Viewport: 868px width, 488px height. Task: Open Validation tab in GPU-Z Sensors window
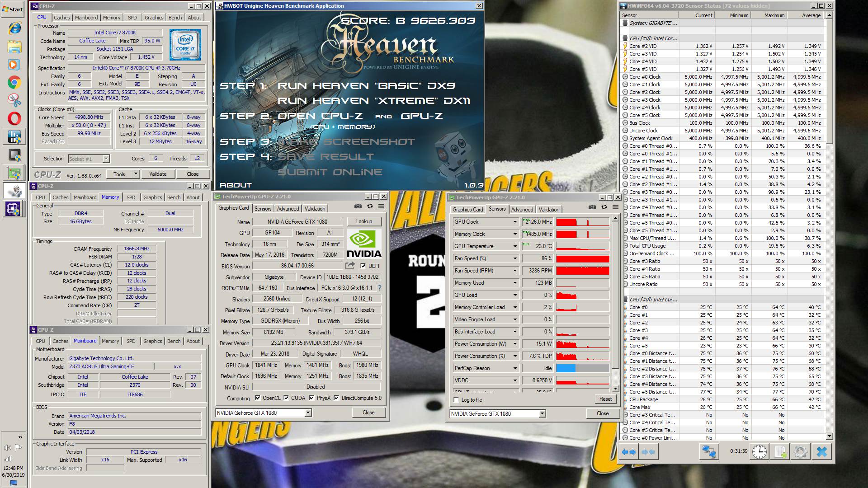(549, 210)
